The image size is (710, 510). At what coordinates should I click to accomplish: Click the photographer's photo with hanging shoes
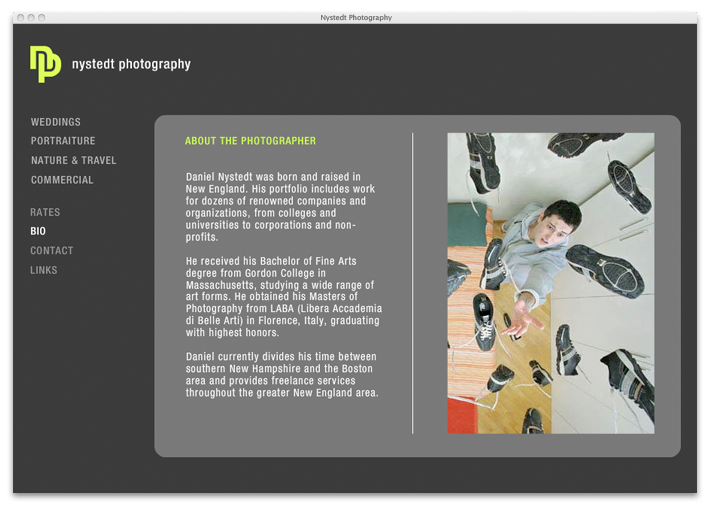point(550,283)
